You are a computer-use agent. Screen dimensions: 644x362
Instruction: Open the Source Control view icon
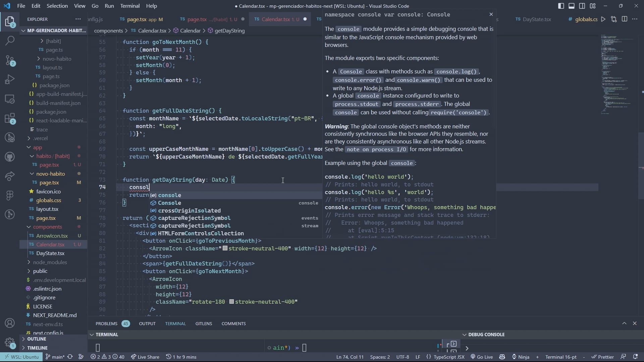coord(10,60)
